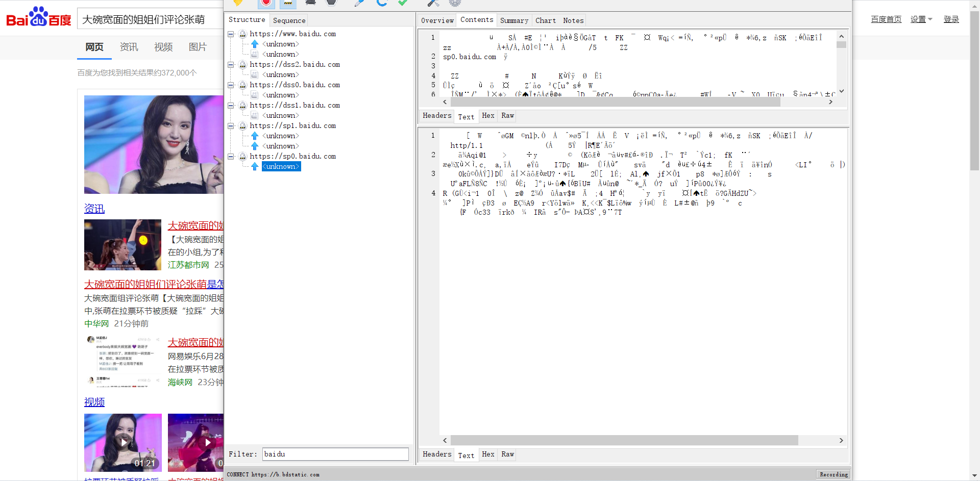Click lock icon beside https://sp1.baidu.com
This screenshot has height=481, width=980.
pos(242,125)
